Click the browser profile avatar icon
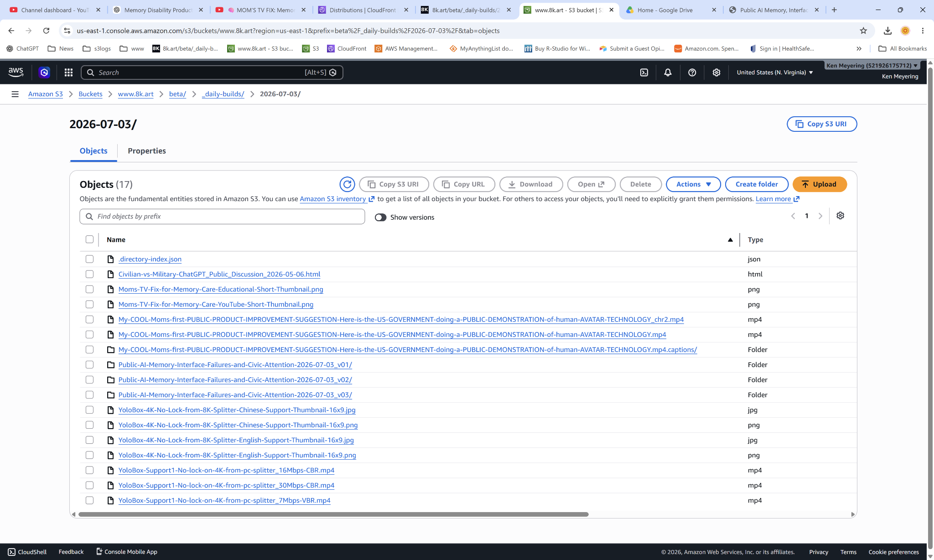934x560 pixels. (905, 31)
